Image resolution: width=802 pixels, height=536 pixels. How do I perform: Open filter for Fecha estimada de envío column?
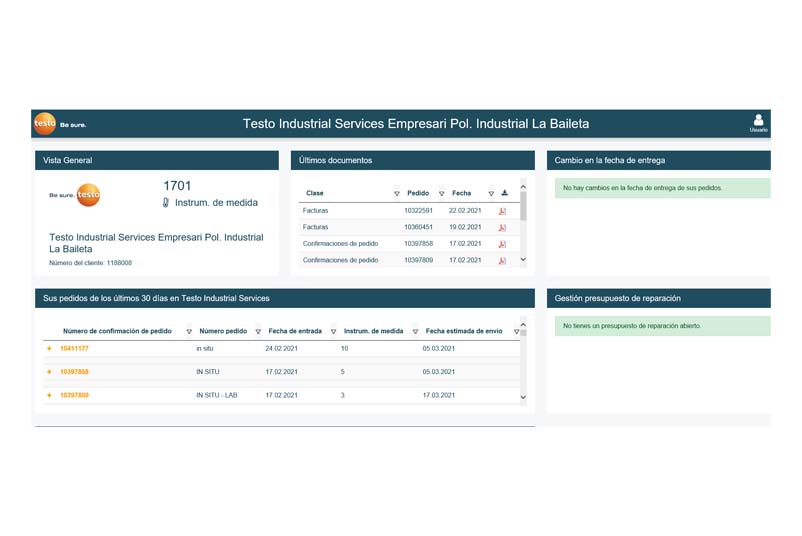[516, 331]
